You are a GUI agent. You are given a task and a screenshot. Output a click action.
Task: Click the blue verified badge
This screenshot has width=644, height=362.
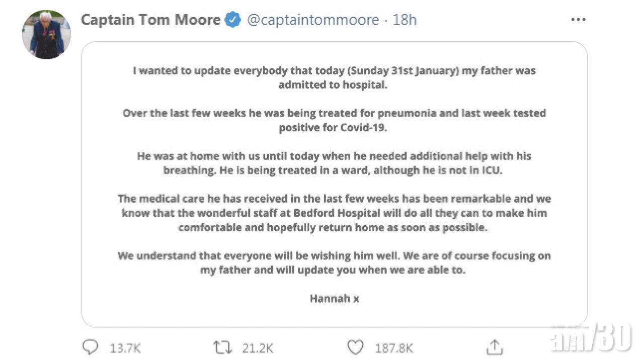pos(232,20)
